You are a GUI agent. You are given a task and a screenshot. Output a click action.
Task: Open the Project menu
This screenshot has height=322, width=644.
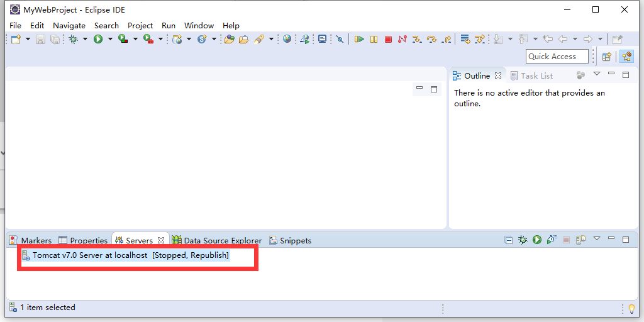tap(140, 25)
